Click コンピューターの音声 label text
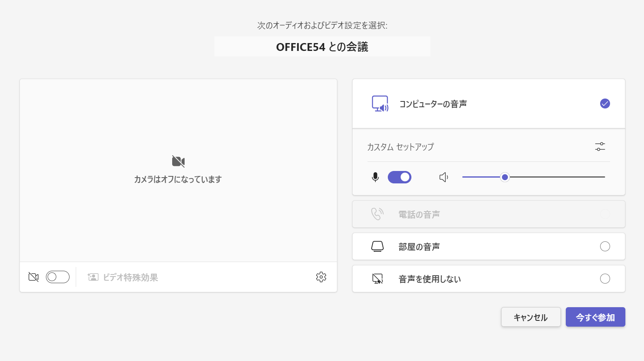Screen dimensions: 644x361 (433, 104)
